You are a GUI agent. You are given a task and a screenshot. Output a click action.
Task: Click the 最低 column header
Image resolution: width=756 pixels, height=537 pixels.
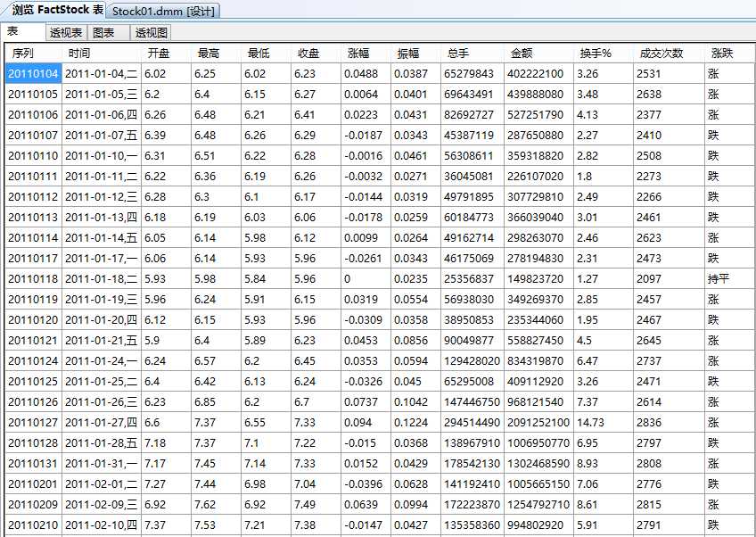267,53
